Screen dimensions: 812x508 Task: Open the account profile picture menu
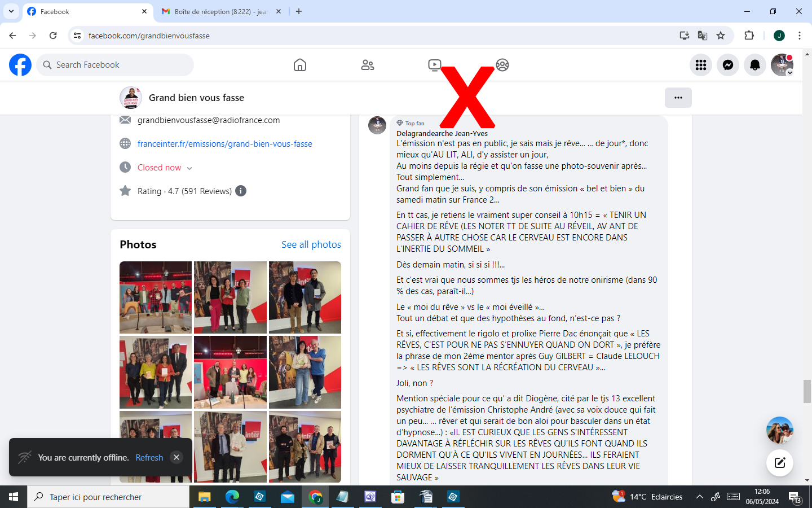click(782, 65)
